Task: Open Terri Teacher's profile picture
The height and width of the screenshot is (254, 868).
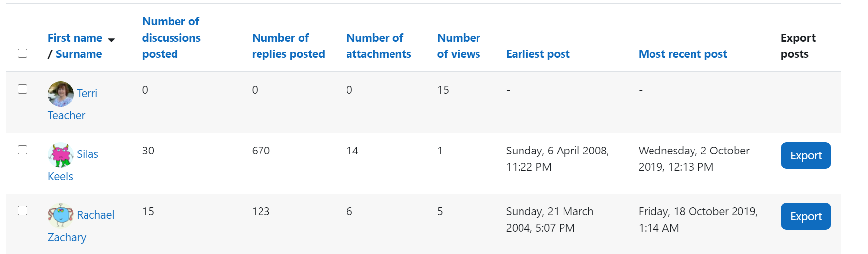Action: pyautogui.click(x=61, y=94)
